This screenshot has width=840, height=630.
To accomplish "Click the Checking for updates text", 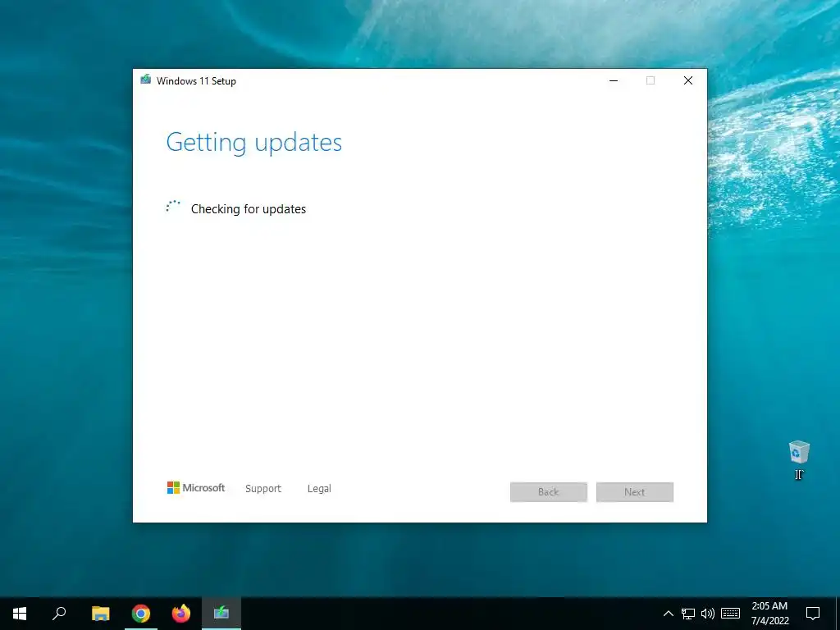I will point(249,209).
